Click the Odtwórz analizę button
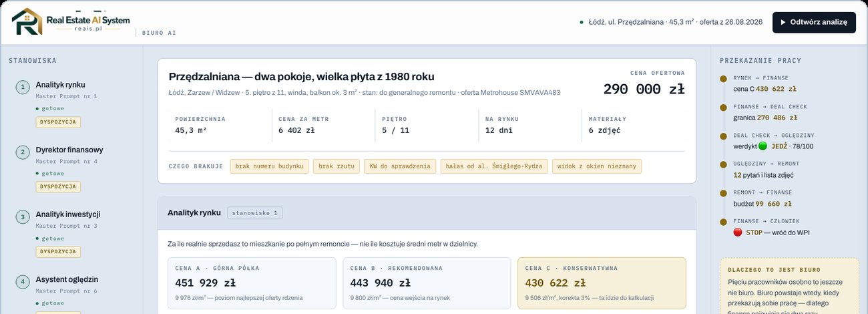 (x=814, y=22)
